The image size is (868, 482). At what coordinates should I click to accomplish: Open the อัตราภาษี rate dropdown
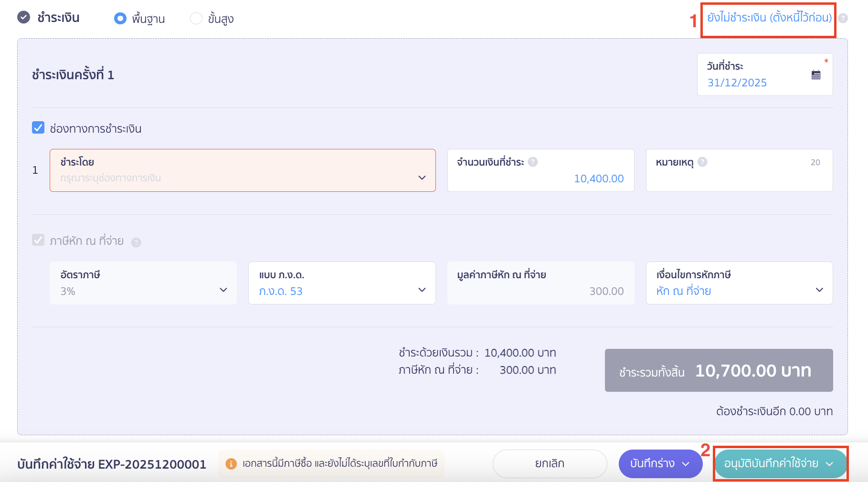[x=143, y=283]
